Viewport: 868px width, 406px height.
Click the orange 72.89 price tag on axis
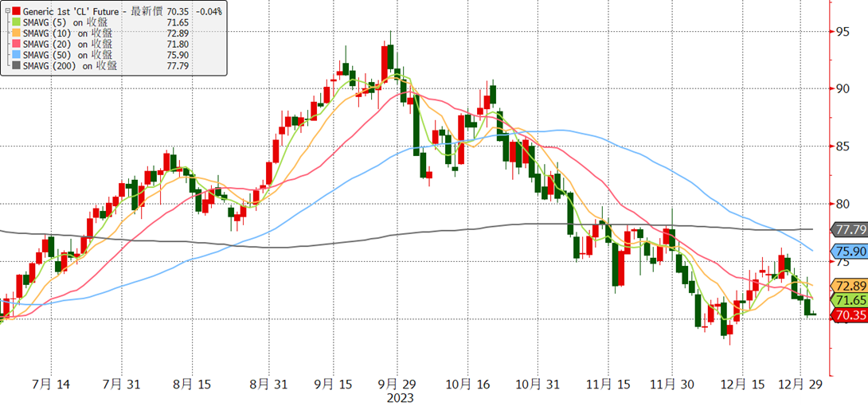coord(849,286)
